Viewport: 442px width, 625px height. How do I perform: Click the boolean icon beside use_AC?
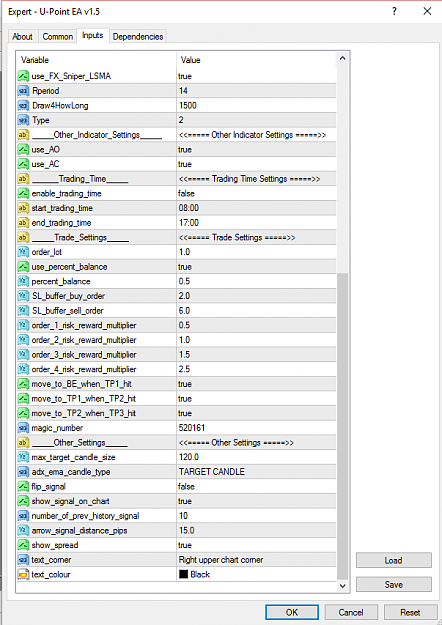24,164
